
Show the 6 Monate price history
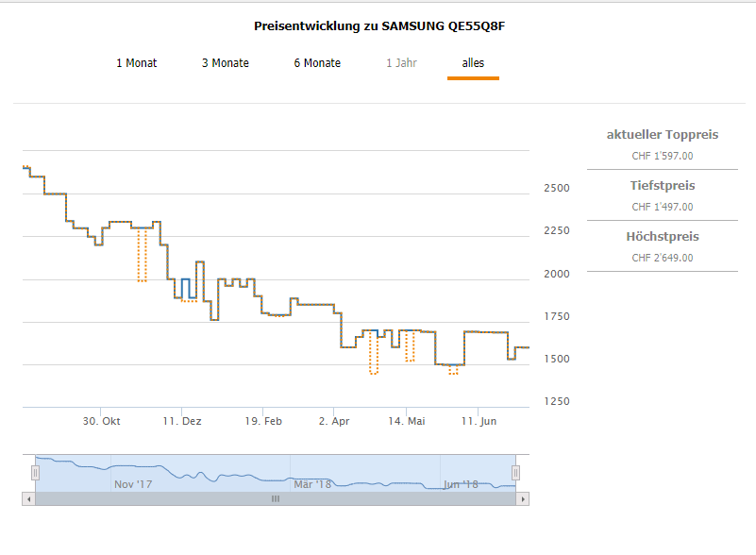pos(317,63)
